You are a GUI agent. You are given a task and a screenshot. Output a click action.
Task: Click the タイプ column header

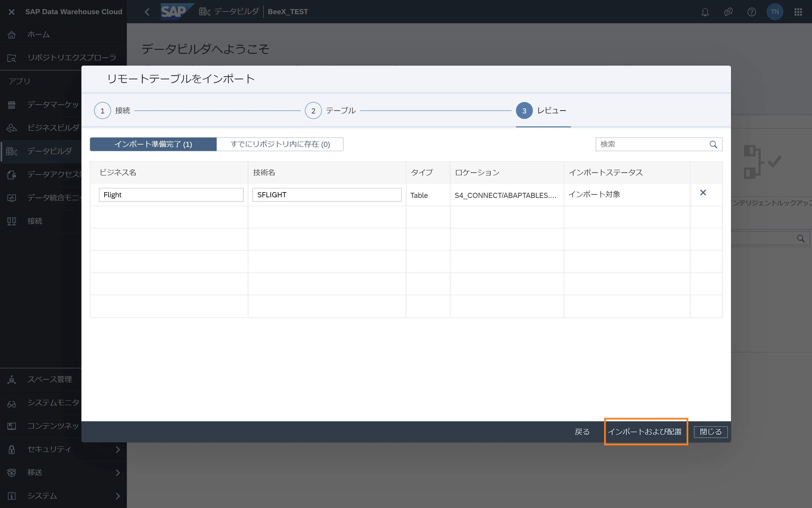(428, 173)
